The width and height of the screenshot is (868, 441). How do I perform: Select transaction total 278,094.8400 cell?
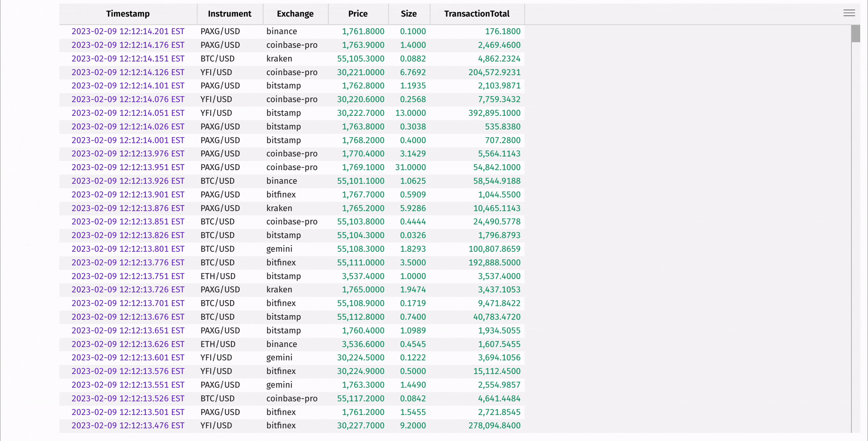[x=494, y=426]
